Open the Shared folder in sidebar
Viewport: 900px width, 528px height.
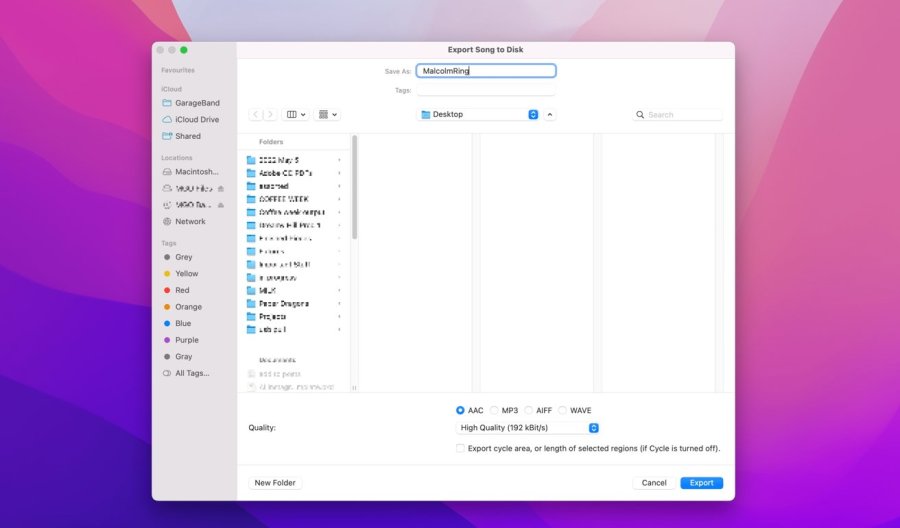[x=181, y=136]
